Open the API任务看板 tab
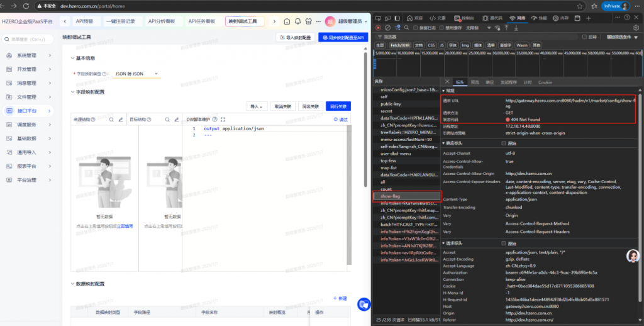The image size is (644, 326). point(201,21)
